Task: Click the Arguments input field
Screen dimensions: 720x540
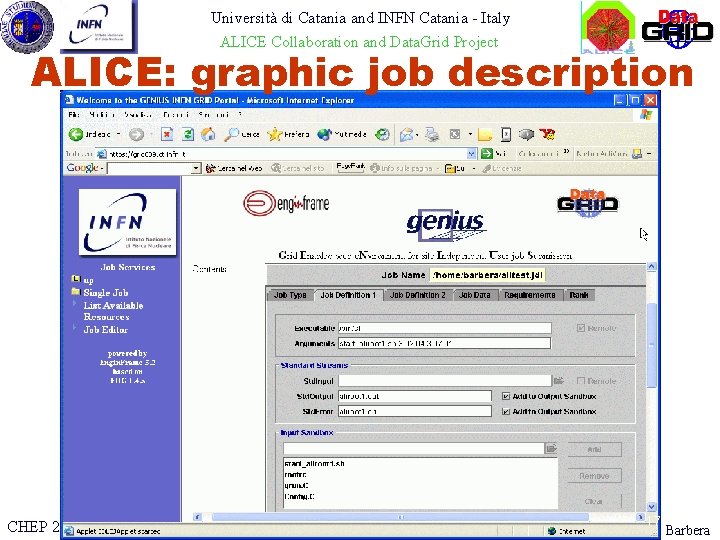Action: pyautogui.click(x=444, y=343)
